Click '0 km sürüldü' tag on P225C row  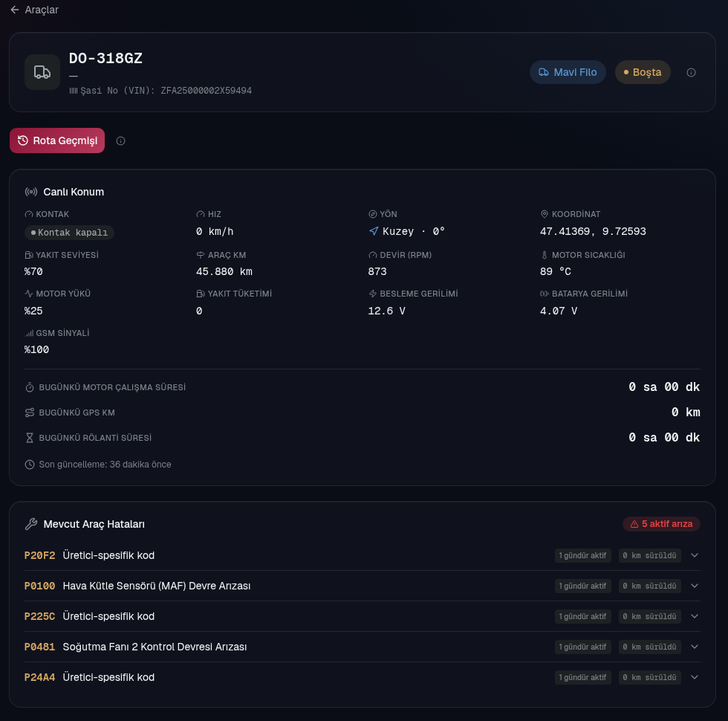click(649, 616)
